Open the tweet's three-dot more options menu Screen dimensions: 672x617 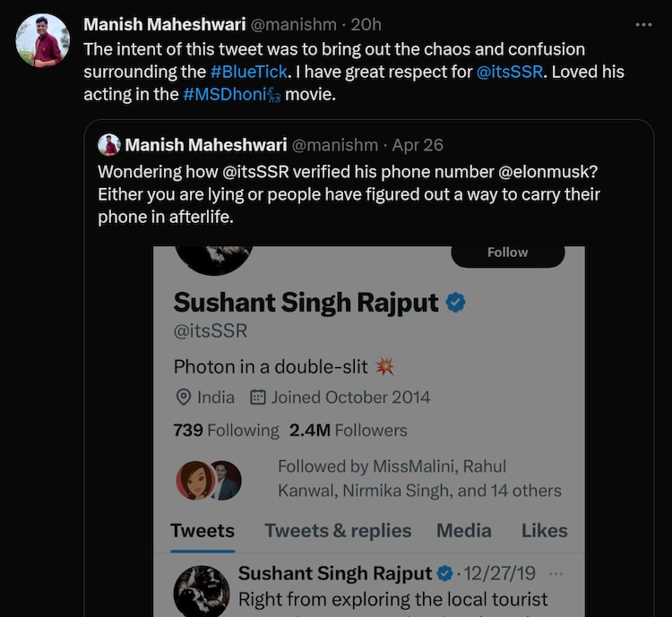(x=643, y=25)
